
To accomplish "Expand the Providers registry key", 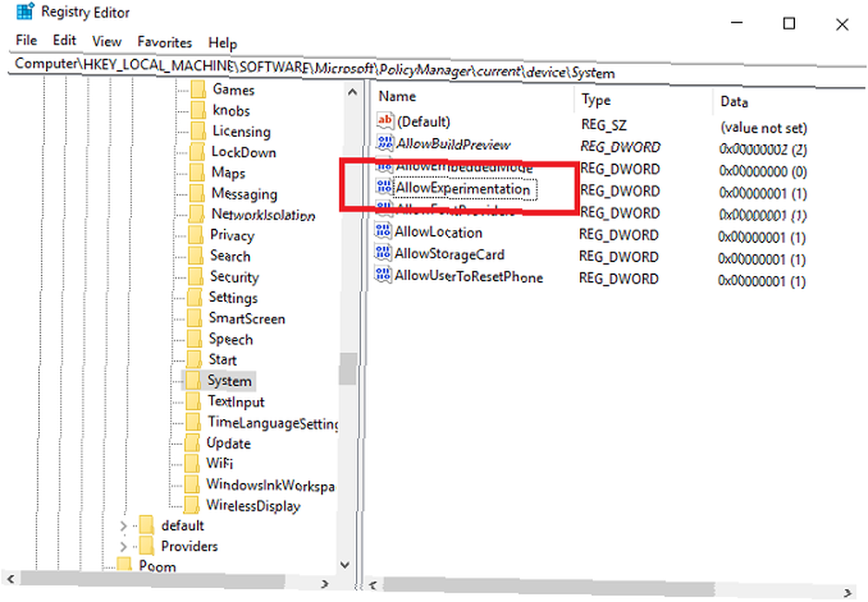I will [x=123, y=546].
